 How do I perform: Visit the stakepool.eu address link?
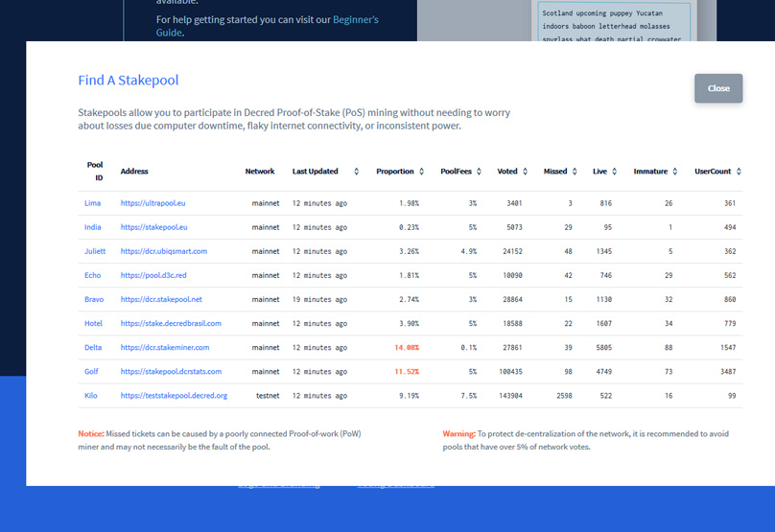153,227
